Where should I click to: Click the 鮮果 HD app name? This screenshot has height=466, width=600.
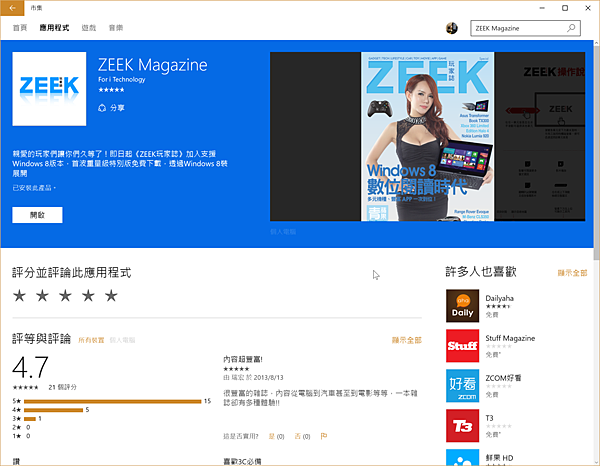[x=499, y=458]
